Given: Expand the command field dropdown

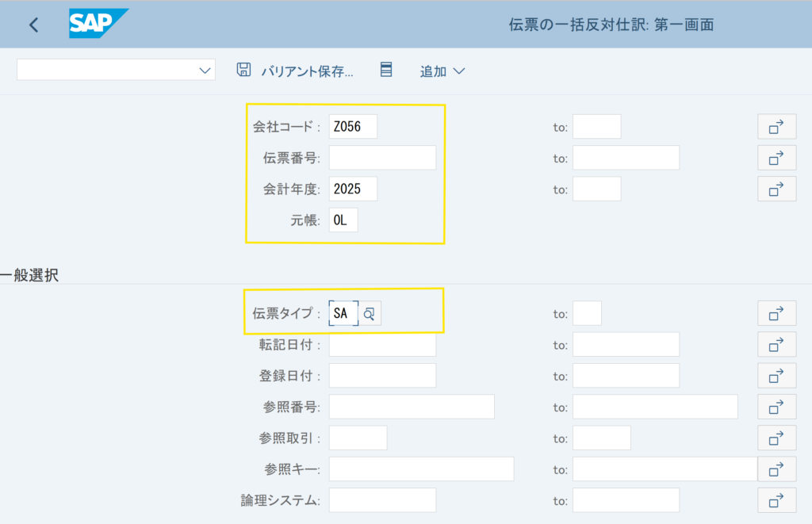Looking at the screenshot, I should tap(205, 71).
